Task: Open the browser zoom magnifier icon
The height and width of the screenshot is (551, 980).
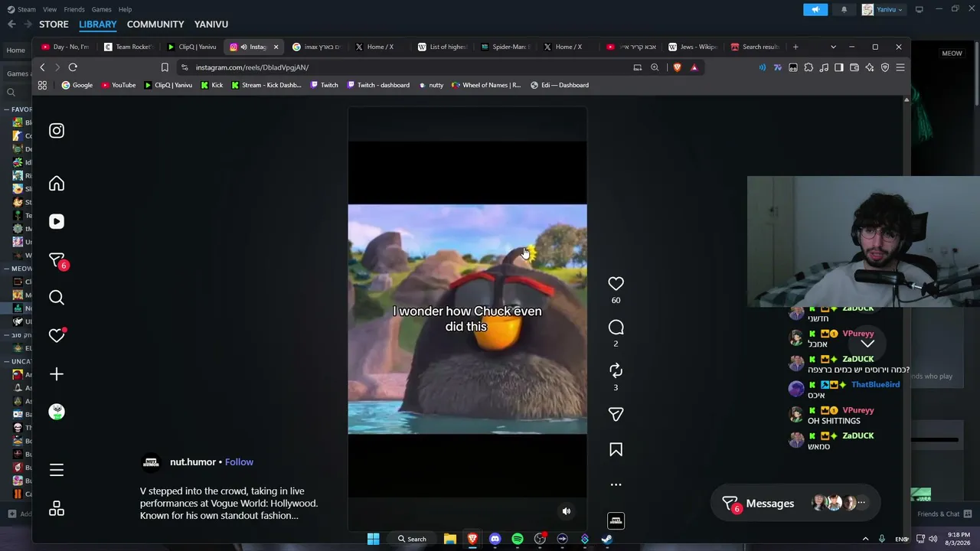Action: pos(655,67)
